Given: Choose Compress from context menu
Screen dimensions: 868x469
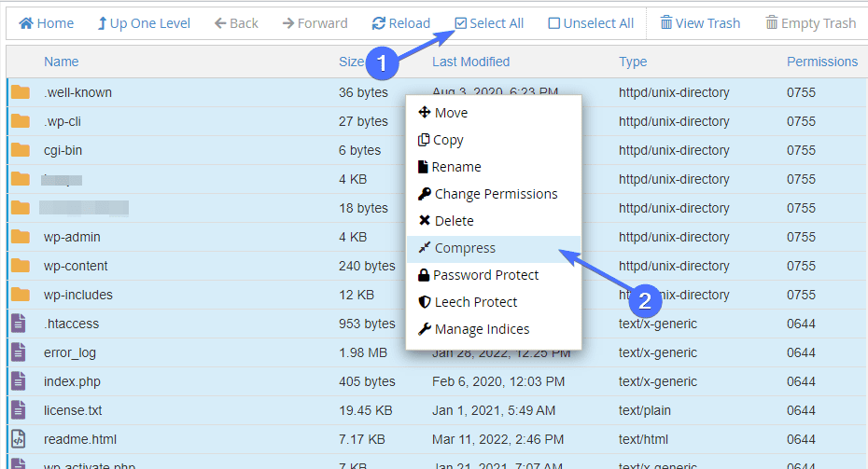Looking at the screenshot, I should 493,248.
